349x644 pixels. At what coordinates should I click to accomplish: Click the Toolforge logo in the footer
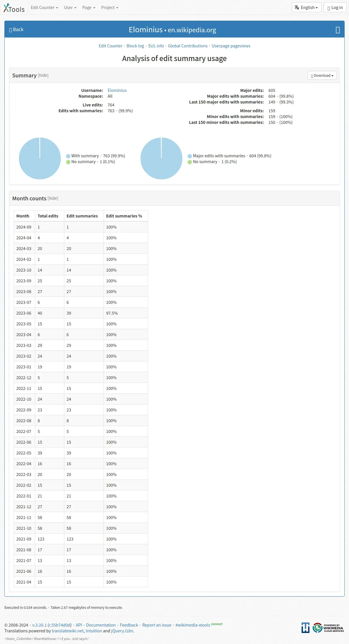305,628
